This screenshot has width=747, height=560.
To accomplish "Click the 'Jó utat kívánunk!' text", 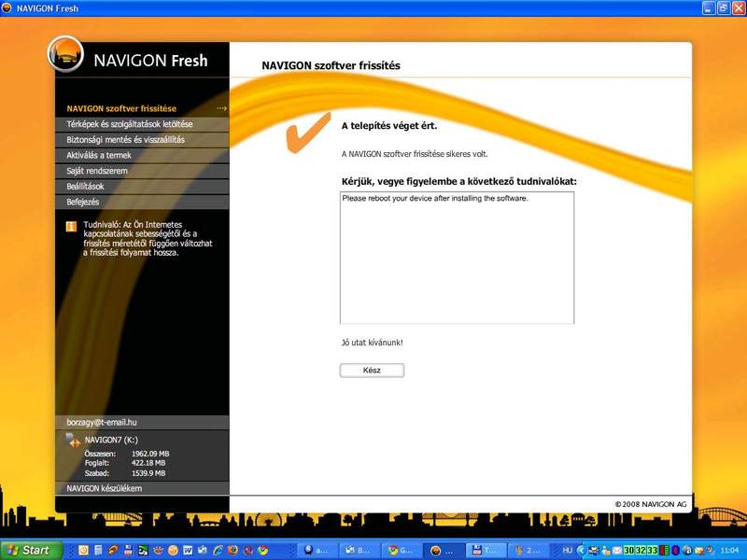I will pyautogui.click(x=372, y=343).
